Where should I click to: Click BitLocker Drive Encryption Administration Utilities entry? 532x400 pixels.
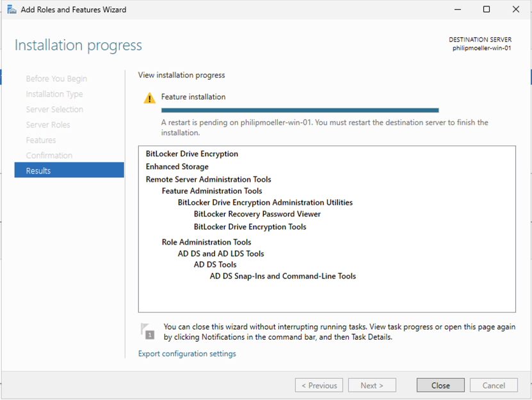[x=265, y=202]
